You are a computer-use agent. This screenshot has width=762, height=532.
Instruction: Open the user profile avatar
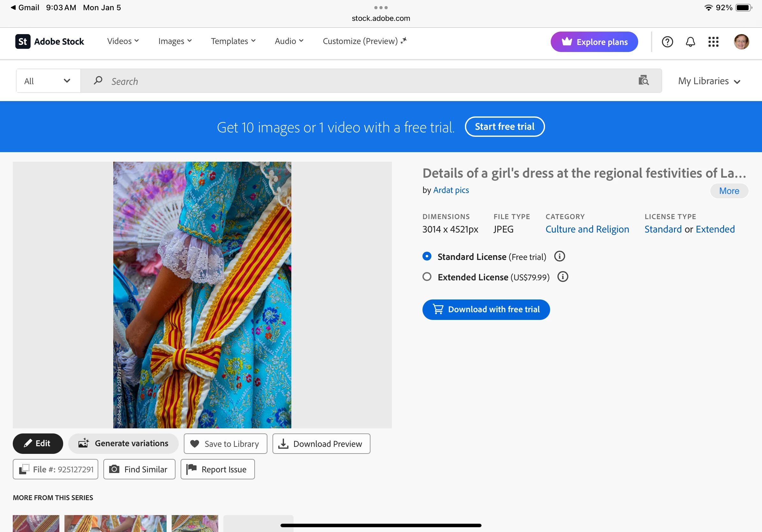tap(742, 42)
